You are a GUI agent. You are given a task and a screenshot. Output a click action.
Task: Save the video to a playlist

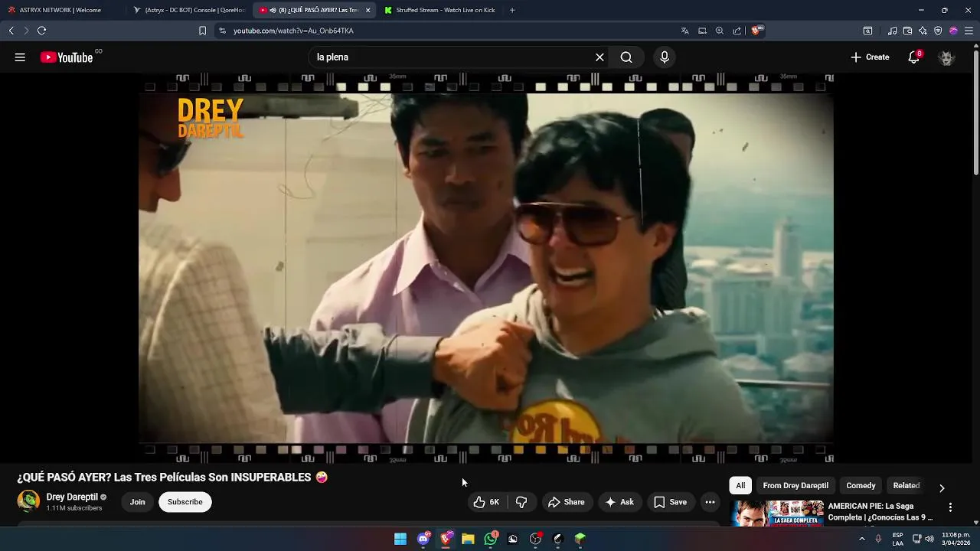coord(670,502)
